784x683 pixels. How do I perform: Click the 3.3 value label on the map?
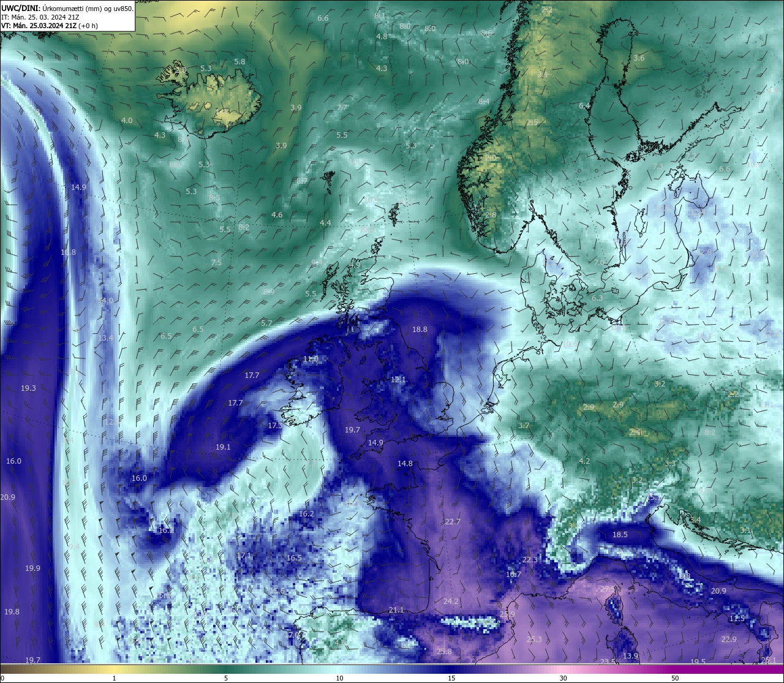point(670,463)
